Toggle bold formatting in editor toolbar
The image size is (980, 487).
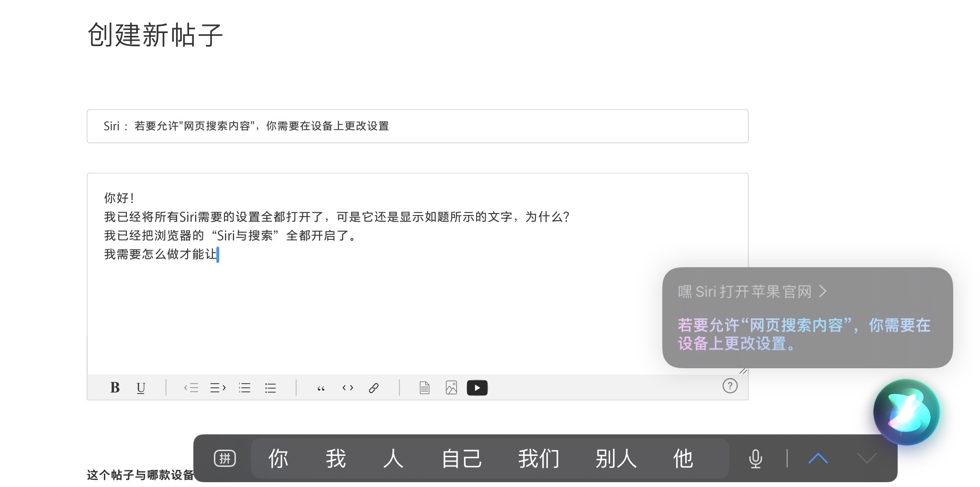pyautogui.click(x=115, y=387)
